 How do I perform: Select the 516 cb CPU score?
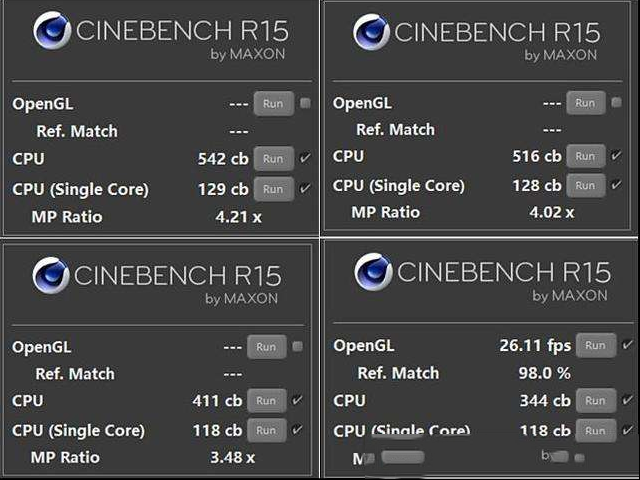[x=537, y=156]
